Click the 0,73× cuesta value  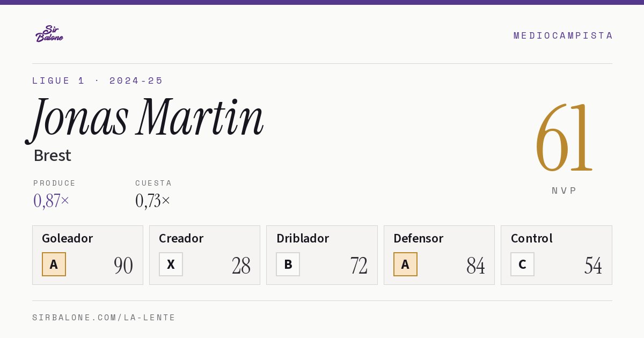point(153,201)
